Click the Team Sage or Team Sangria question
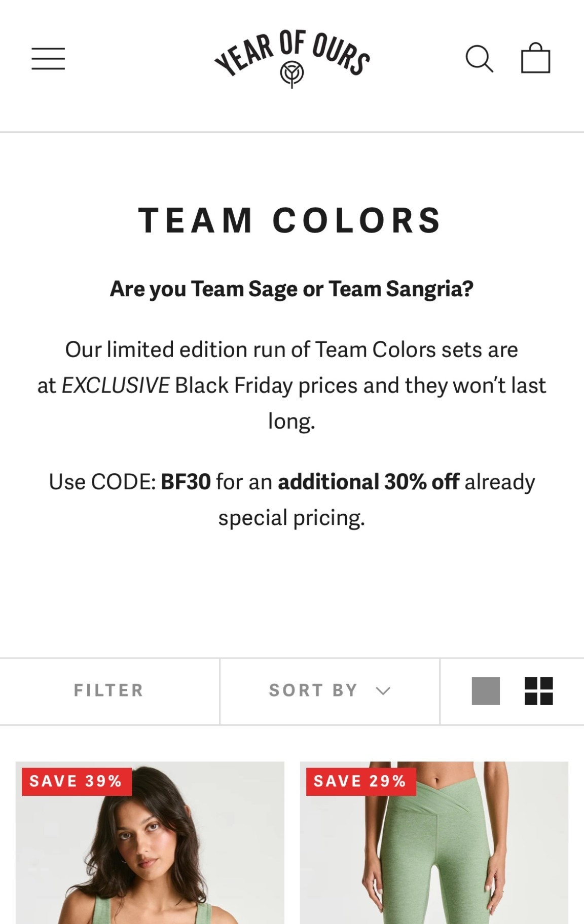 coord(291,289)
